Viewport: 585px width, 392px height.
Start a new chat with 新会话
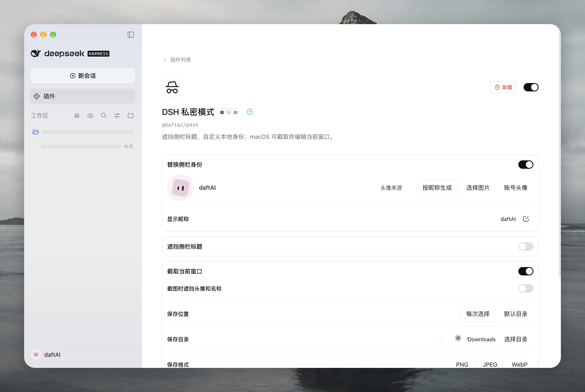pyautogui.click(x=83, y=76)
